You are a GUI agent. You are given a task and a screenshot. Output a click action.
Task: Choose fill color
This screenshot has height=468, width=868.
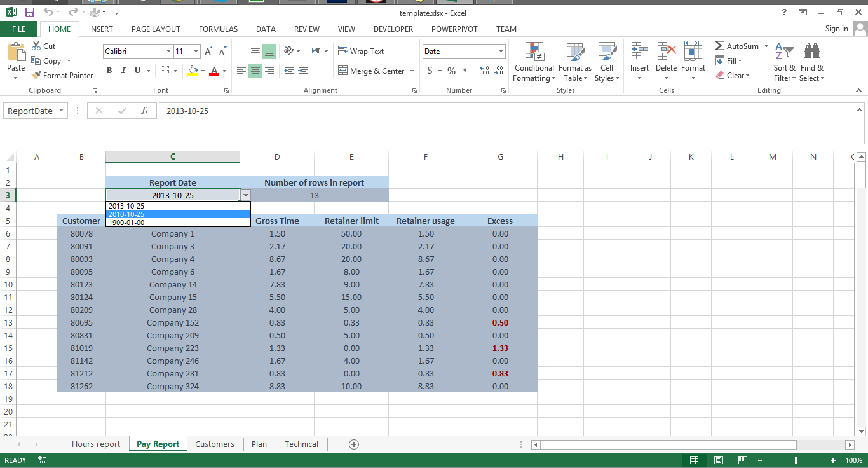193,71
